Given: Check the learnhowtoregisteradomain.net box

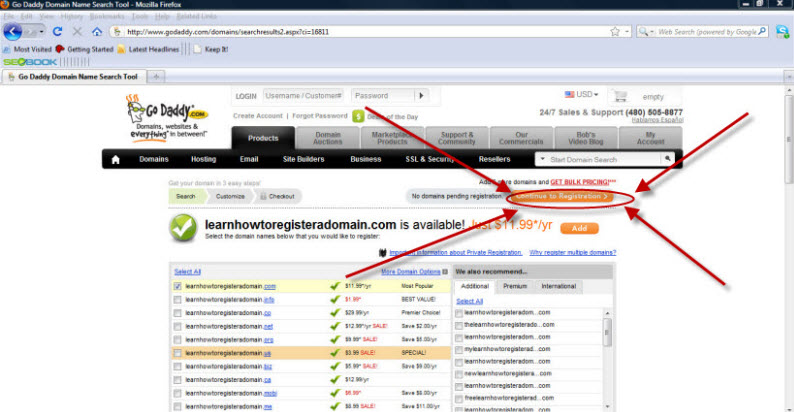Looking at the screenshot, I should (177, 326).
